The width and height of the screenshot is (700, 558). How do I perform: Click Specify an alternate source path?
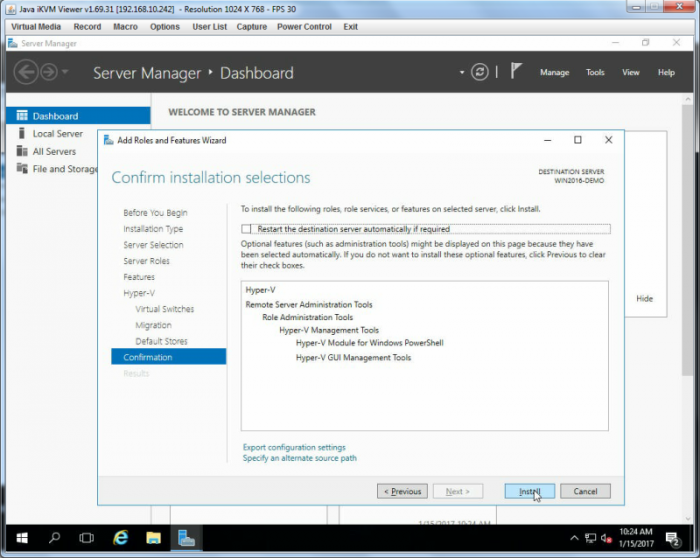300,458
